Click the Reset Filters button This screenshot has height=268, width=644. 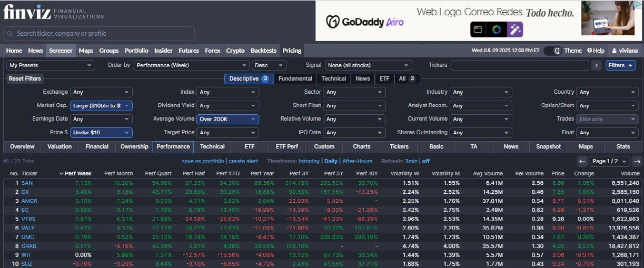tap(25, 78)
